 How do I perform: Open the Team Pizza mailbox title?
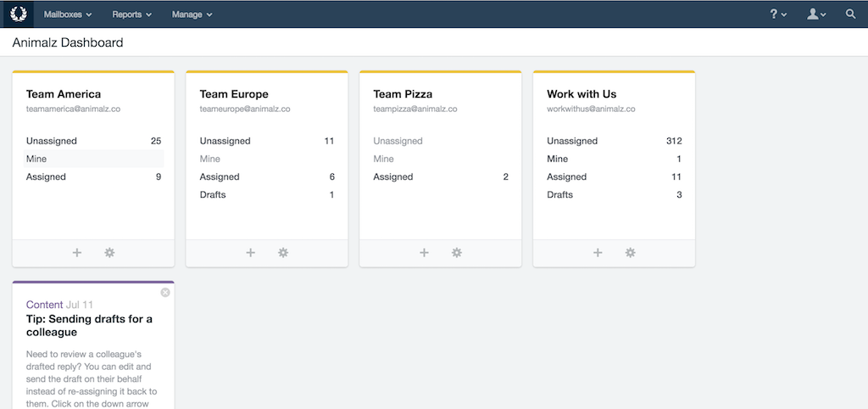(x=403, y=94)
